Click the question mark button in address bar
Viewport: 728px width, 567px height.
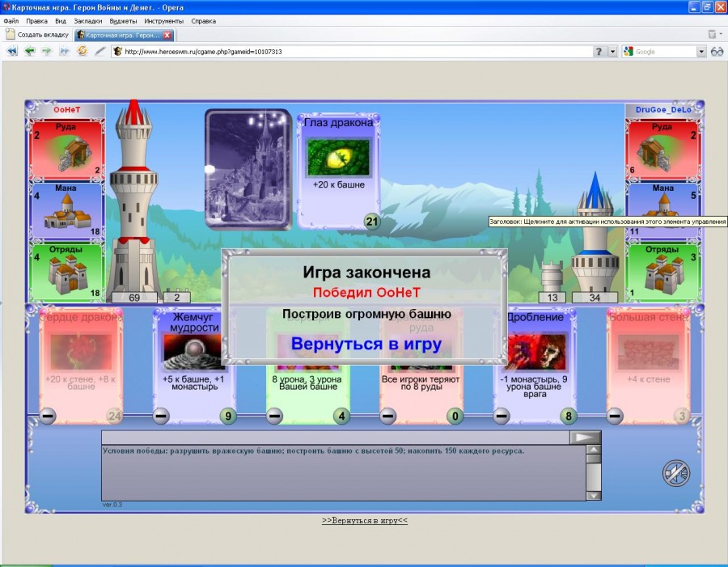(599, 52)
